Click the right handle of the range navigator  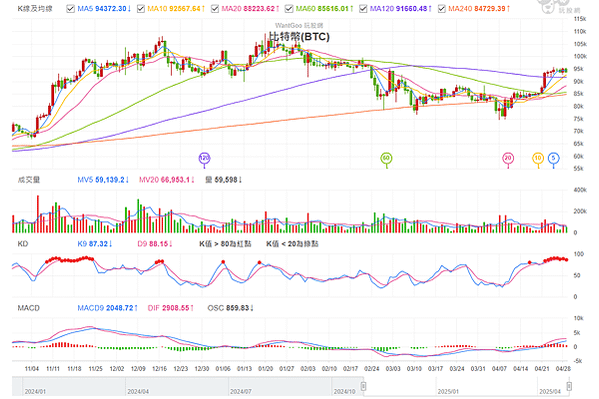[569, 386]
